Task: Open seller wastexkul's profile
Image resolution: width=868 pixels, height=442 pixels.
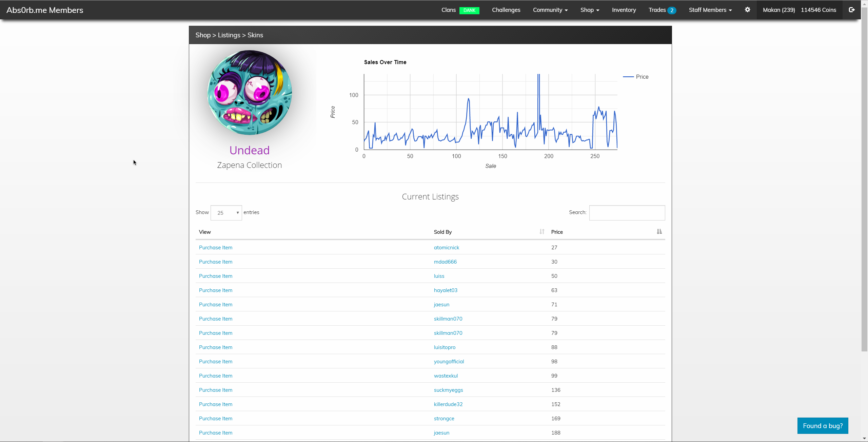Action: point(446,376)
